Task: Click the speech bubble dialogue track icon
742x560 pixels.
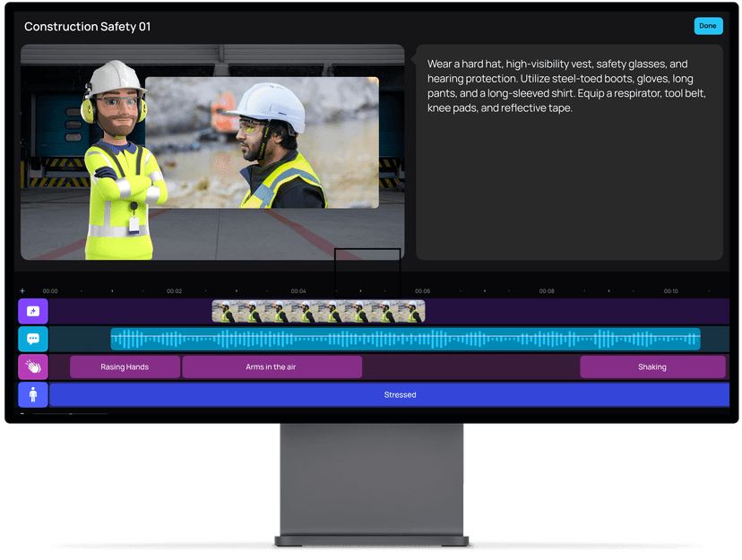Action: pos(33,339)
